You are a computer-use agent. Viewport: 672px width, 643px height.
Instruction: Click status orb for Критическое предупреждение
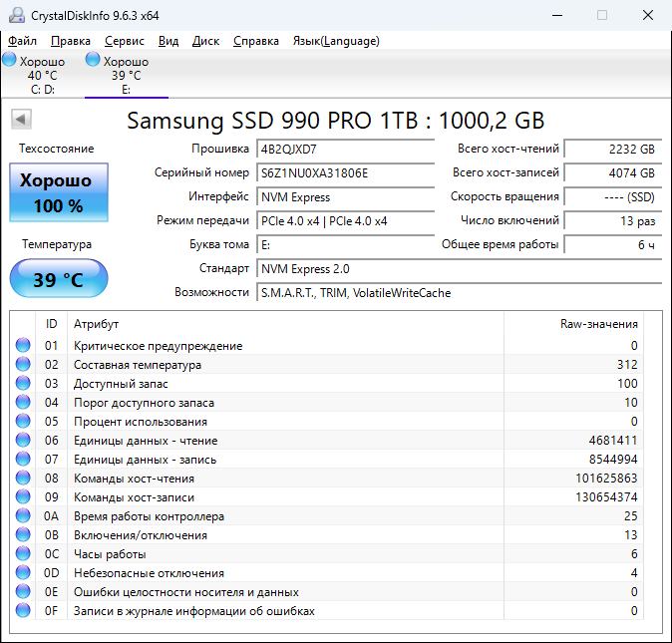point(23,346)
